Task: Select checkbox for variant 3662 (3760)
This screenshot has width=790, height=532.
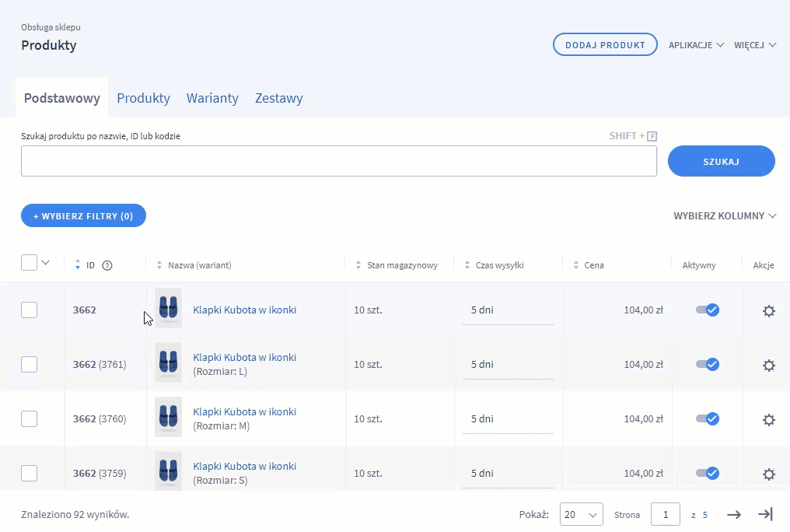Action: pyautogui.click(x=30, y=418)
